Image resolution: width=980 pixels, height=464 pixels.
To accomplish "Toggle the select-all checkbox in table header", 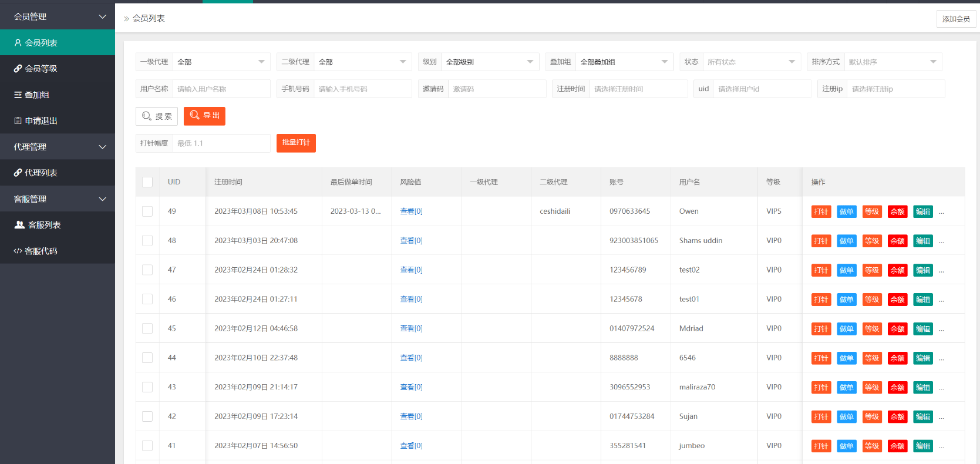I will pos(147,182).
